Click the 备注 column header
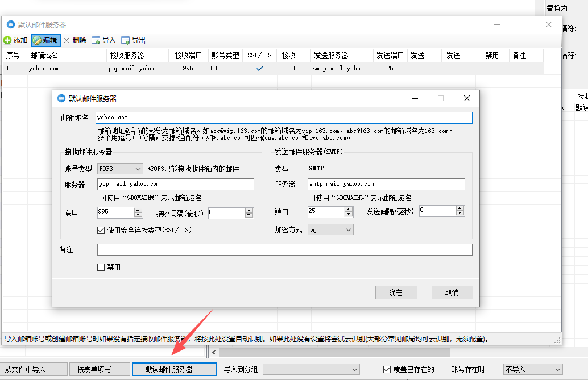 coord(526,56)
